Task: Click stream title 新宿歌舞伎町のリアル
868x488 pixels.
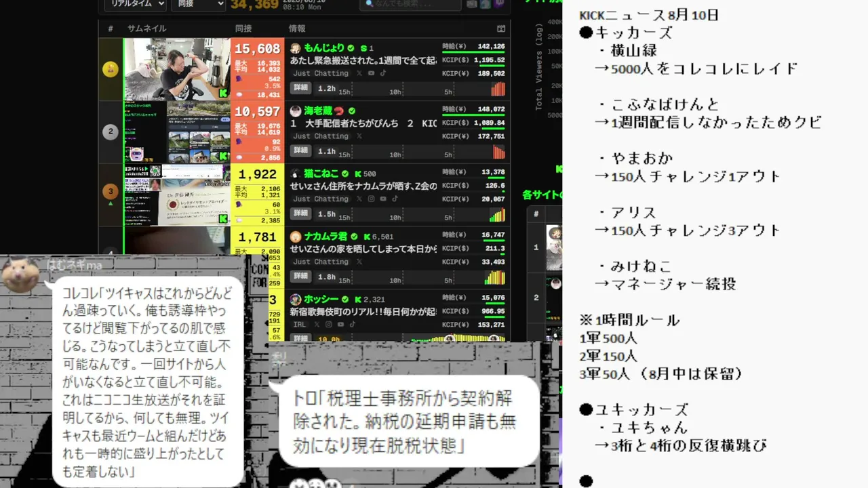Action: click(x=363, y=312)
